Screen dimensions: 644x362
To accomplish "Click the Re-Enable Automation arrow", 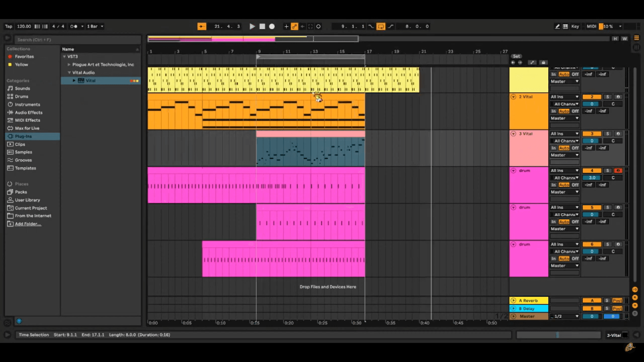I will pyautogui.click(x=303, y=26).
